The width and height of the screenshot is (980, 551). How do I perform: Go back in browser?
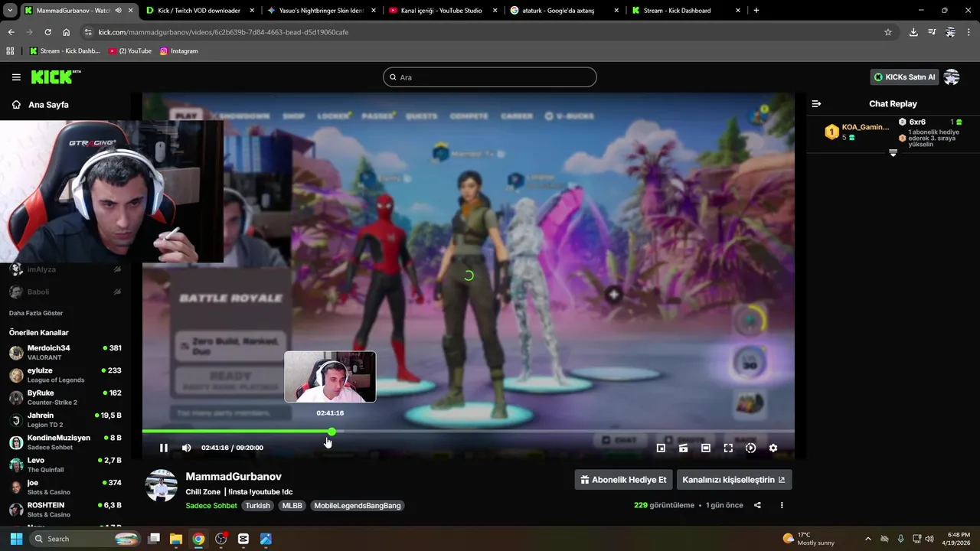coord(11,32)
